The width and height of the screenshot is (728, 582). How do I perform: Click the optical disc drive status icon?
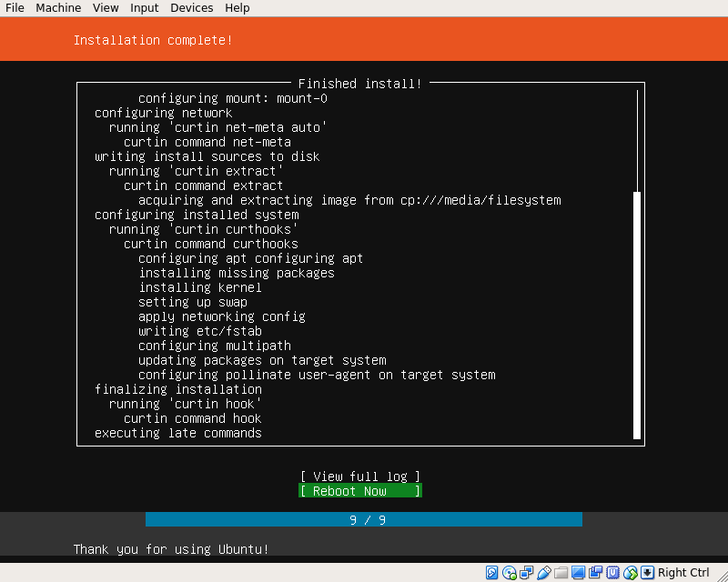(510, 572)
